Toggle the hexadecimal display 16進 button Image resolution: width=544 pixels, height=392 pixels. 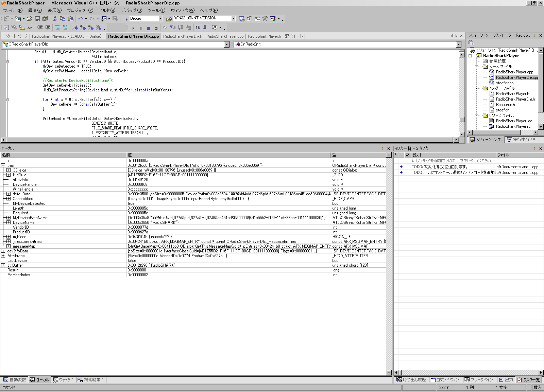coord(201,28)
